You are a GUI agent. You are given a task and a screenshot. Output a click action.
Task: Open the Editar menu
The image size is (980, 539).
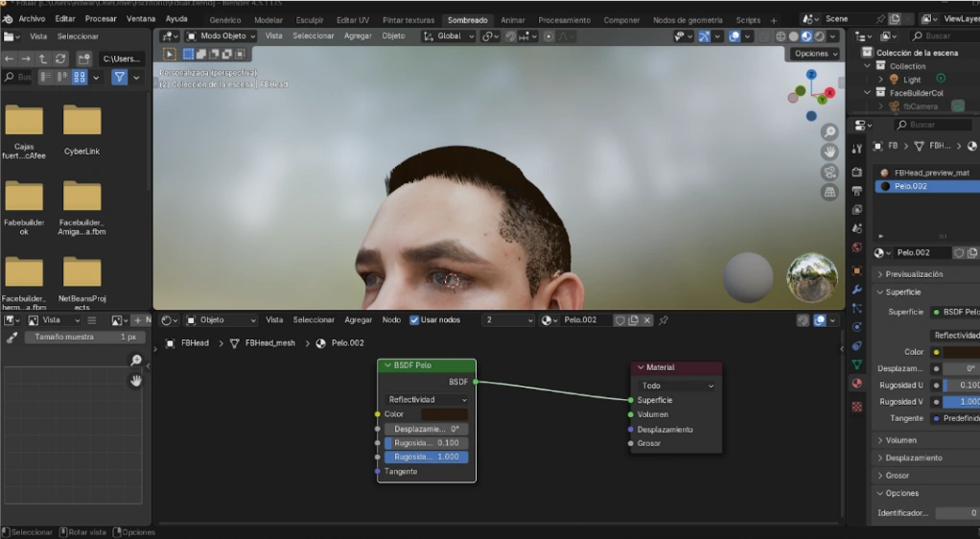point(65,19)
